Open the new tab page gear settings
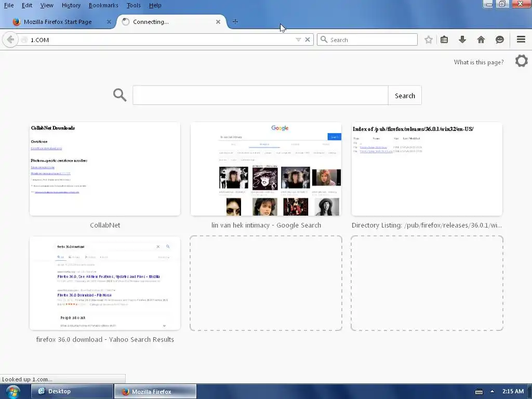The image size is (532, 399). (522, 61)
